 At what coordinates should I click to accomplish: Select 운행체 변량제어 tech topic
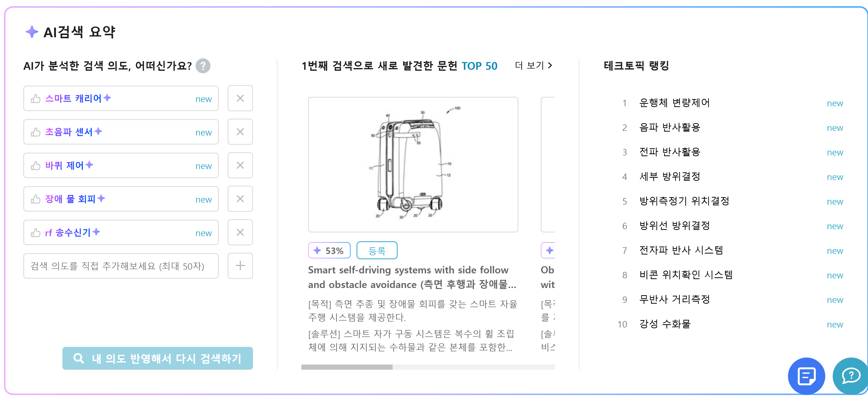675,103
